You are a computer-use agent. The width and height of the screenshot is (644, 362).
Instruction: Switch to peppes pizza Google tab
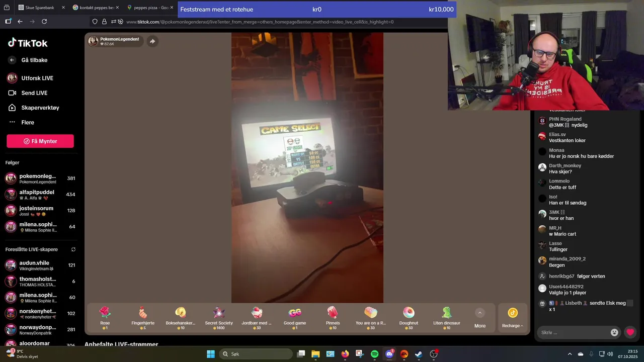point(150,8)
